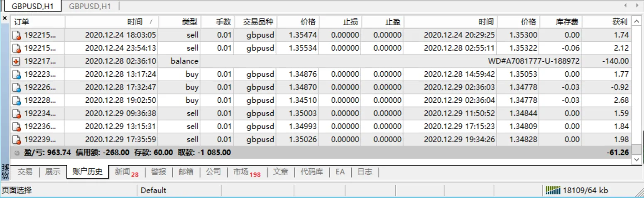The height and width of the screenshot is (198, 644).
Task: Click the circle icon beside 盈/亏 summary
Action: [x=17, y=153]
